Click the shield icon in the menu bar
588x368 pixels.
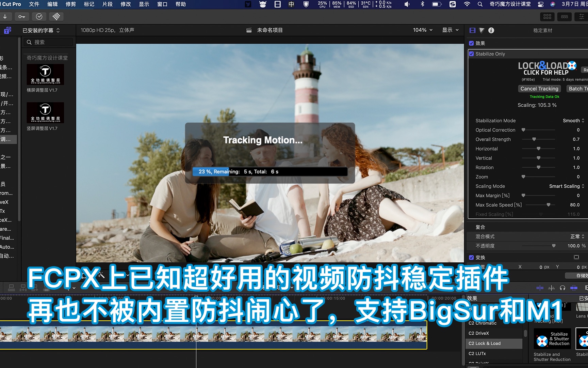pyautogui.click(x=306, y=4)
